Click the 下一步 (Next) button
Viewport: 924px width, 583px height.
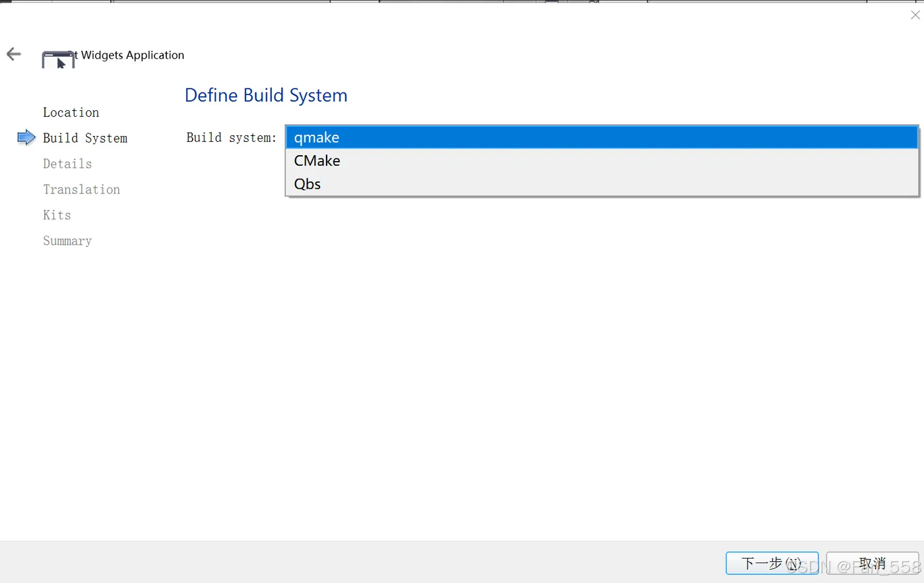click(772, 563)
